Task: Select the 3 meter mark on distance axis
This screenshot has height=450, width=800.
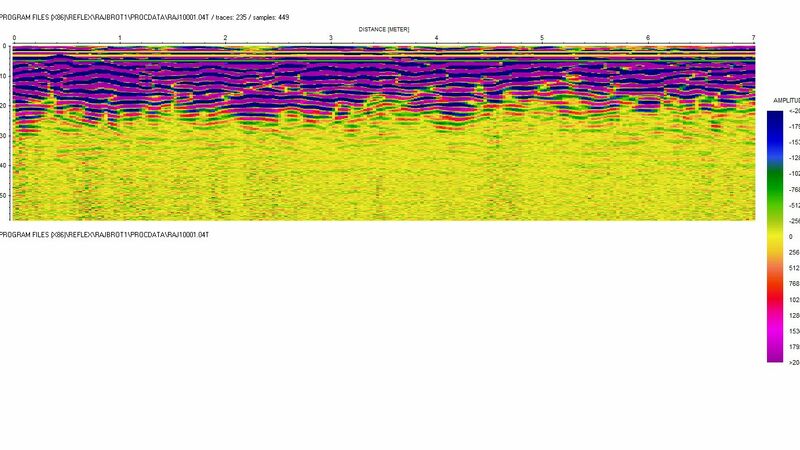Action: point(331,38)
